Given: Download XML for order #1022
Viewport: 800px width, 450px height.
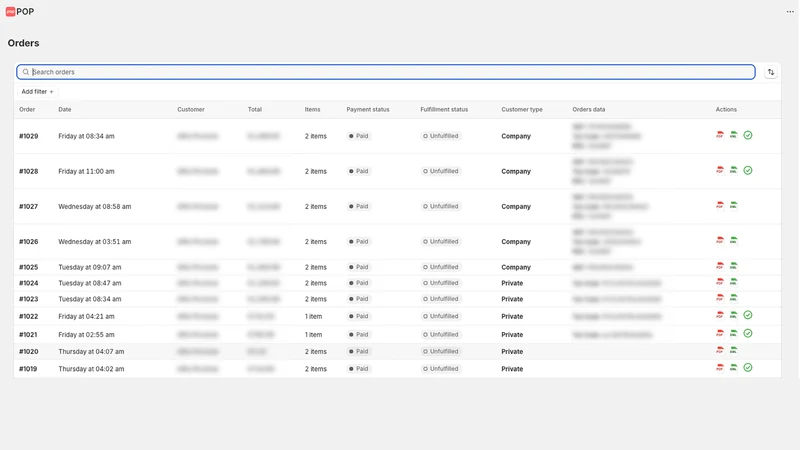Looking at the screenshot, I should pyautogui.click(x=733, y=315).
